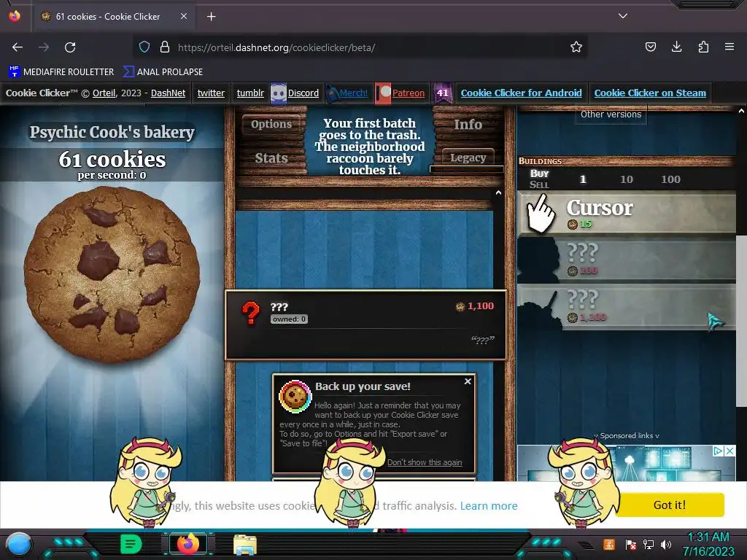Image resolution: width=747 pixels, height=560 pixels.
Task: Open the Stats panel
Action: click(271, 157)
